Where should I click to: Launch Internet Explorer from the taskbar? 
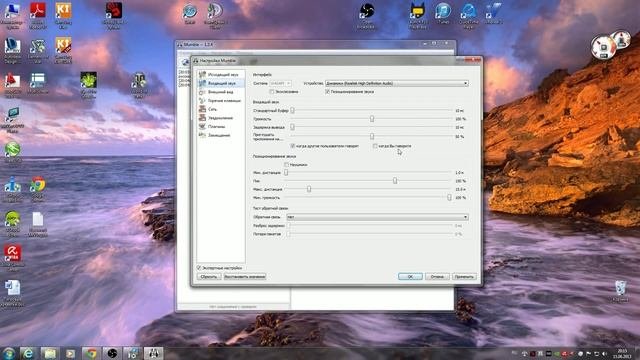point(28,353)
